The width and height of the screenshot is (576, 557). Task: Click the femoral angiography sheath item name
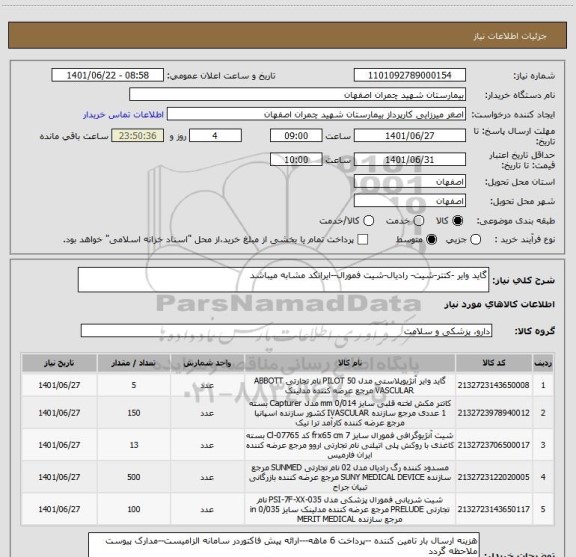[350, 445]
